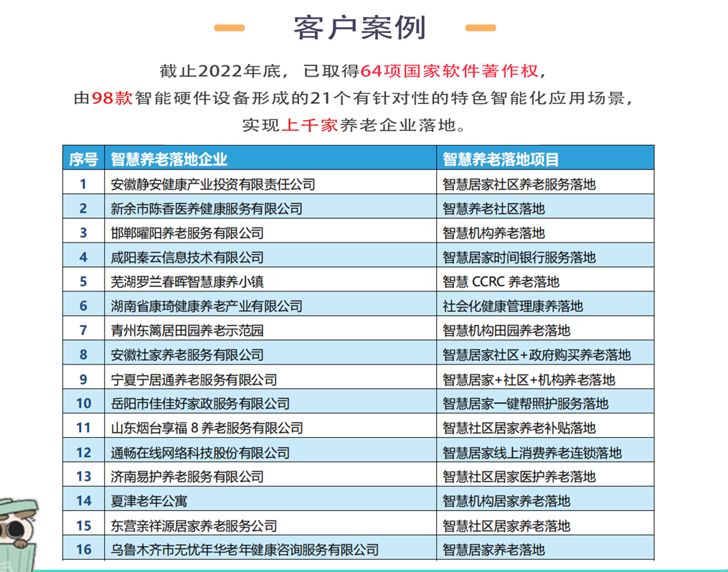Click the red text 64项国家软件著作权
The width and height of the screenshot is (728, 572).
(x=449, y=70)
